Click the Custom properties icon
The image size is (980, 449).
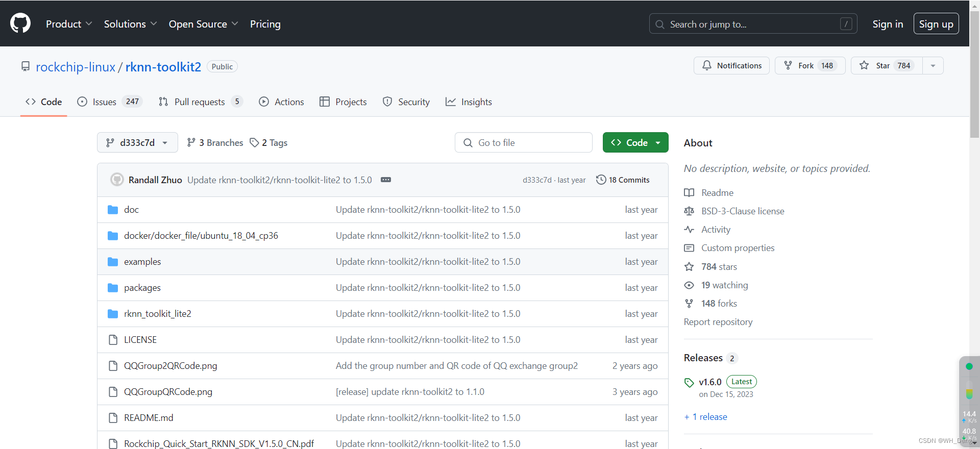pyautogui.click(x=689, y=248)
